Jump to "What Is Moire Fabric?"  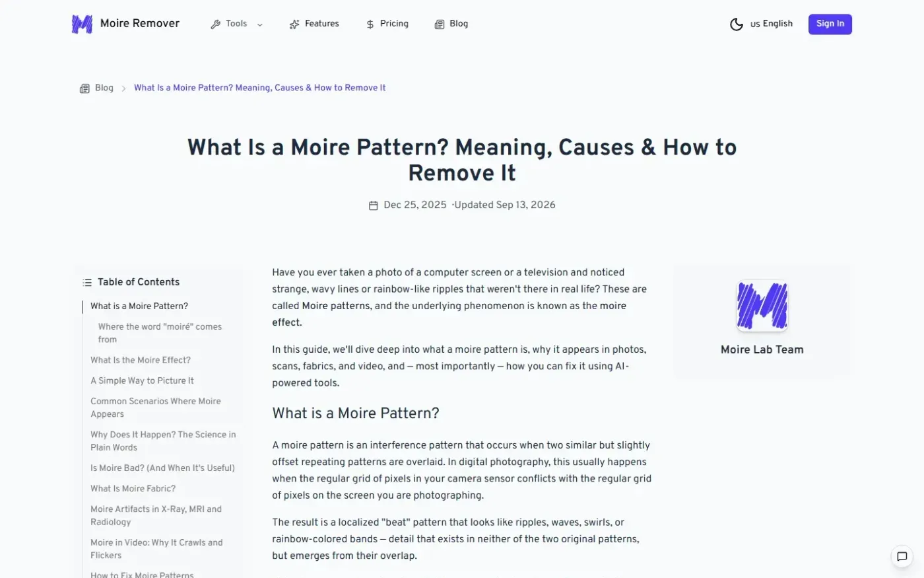coord(133,489)
